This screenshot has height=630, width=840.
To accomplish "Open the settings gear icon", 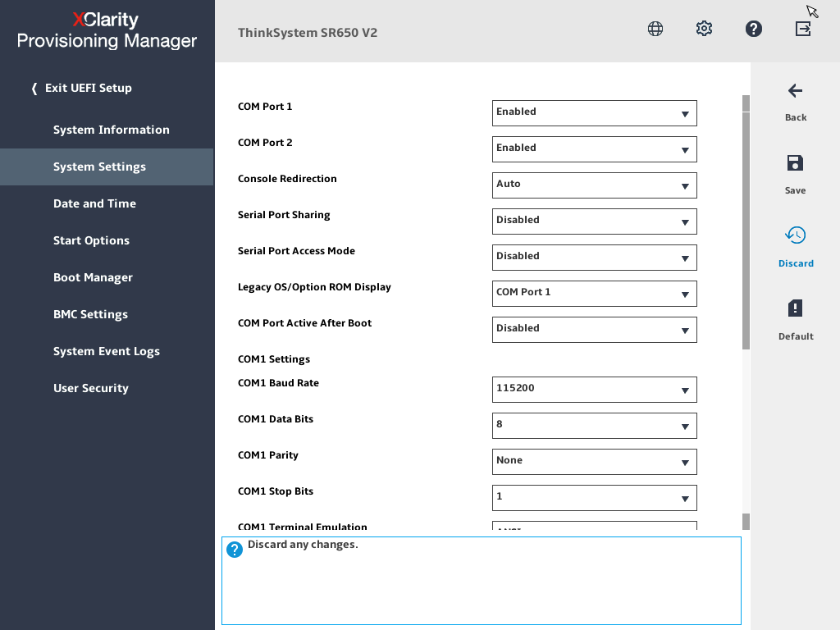I will (x=704, y=29).
